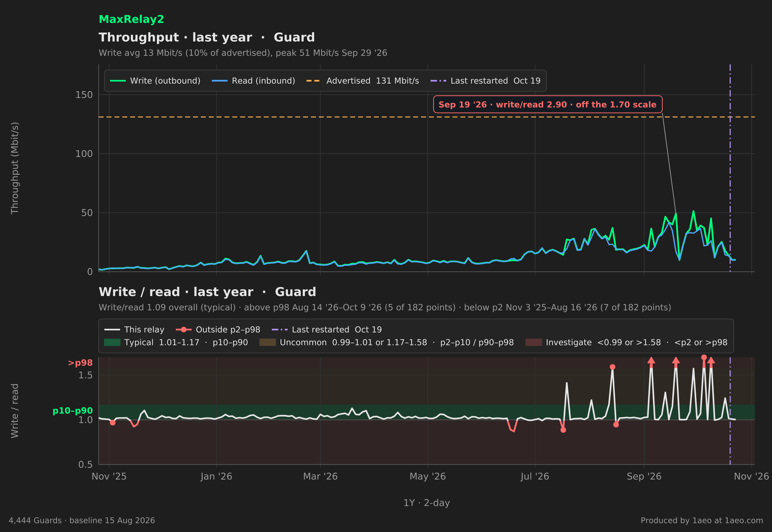Screen dimensions: 772x532
Task: Click '4,444 Guards · baseline 15 Aug 2026' footer
Action: 82,521
